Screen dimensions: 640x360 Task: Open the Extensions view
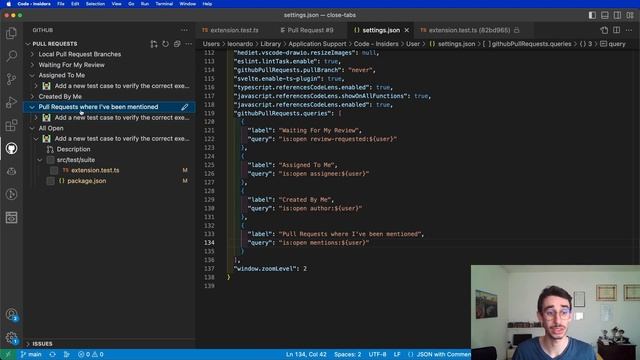tap(11, 125)
